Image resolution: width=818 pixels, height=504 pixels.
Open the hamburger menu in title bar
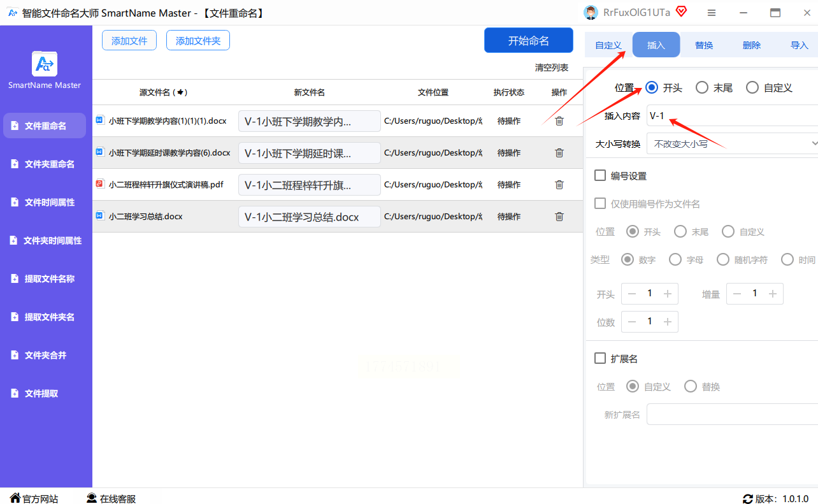click(x=712, y=13)
